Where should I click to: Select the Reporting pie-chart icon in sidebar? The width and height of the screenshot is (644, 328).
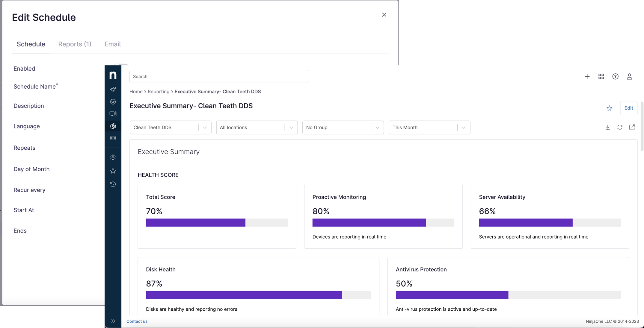[x=113, y=126]
